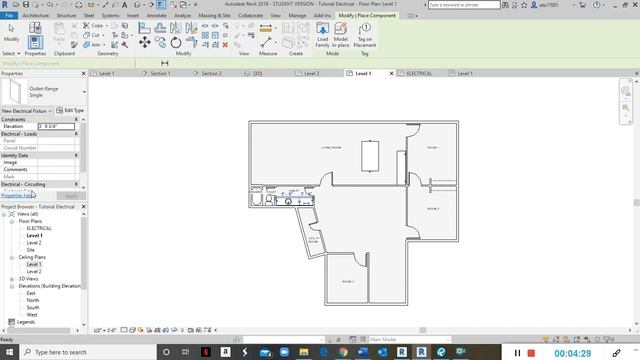Image resolution: width=640 pixels, height=360 pixels.
Task: Click the Save icon in quick access toolbar
Action: 26,4
